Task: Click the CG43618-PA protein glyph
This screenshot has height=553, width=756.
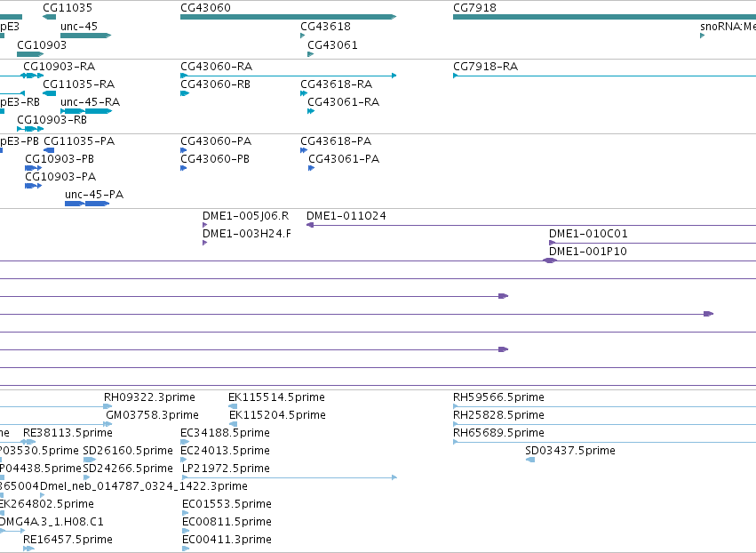Action: point(304,150)
